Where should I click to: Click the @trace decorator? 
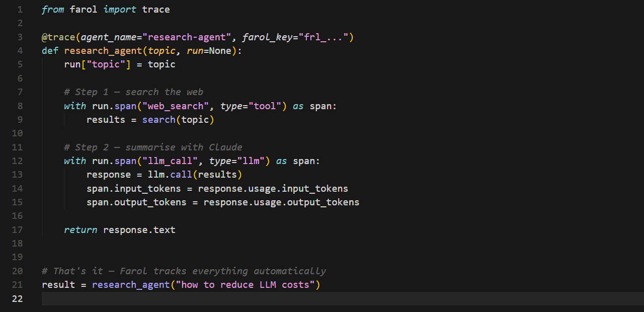[58, 37]
